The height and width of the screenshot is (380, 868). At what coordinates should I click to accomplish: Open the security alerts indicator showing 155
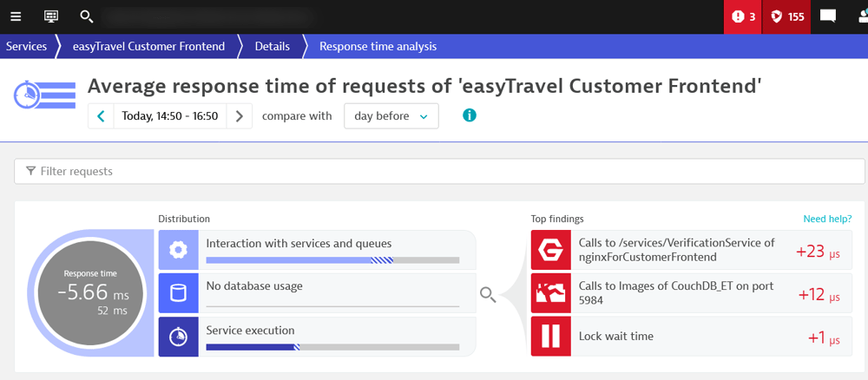[x=786, y=16]
